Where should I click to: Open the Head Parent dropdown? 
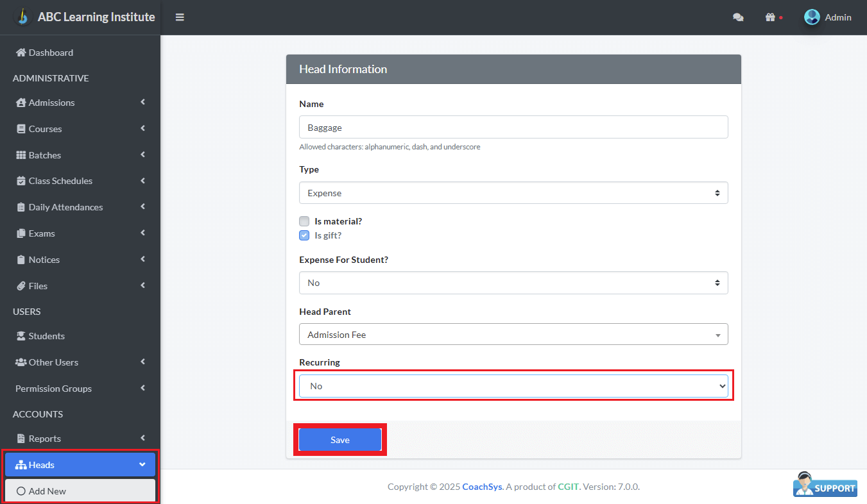click(513, 335)
